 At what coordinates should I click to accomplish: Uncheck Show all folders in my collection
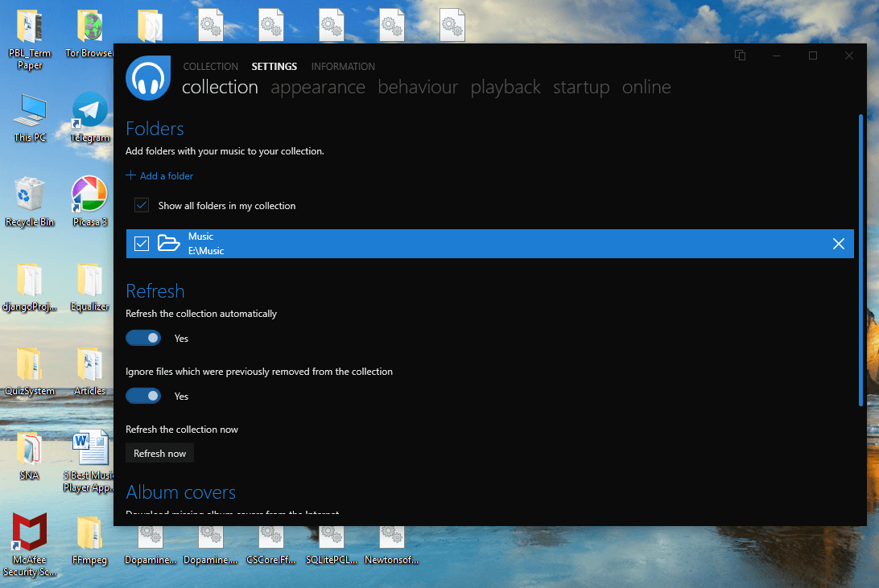coord(142,206)
